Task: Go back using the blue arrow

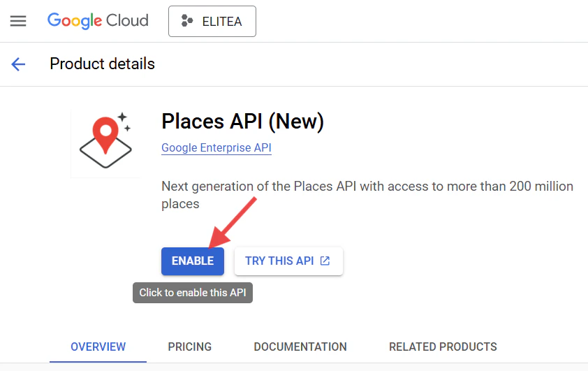Action: 18,64
